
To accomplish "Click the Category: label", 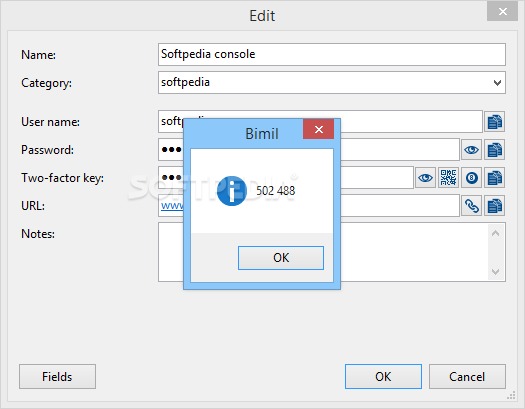I will (46, 83).
